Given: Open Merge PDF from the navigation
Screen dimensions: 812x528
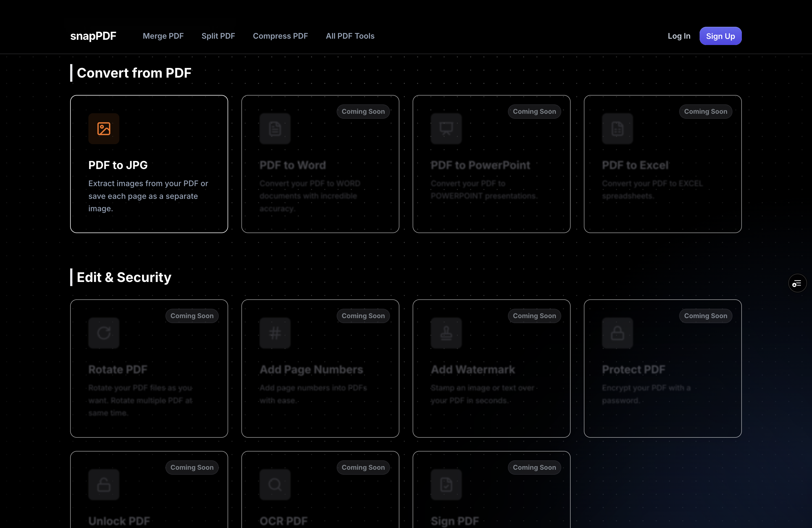Looking at the screenshot, I should tap(163, 36).
